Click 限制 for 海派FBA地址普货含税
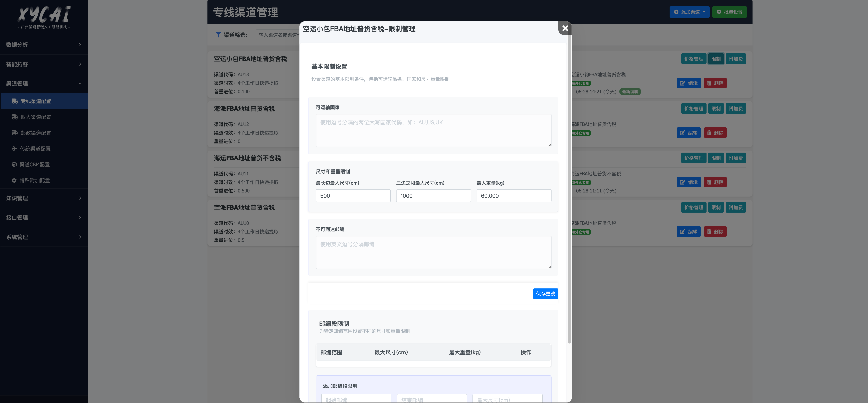 (716, 109)
